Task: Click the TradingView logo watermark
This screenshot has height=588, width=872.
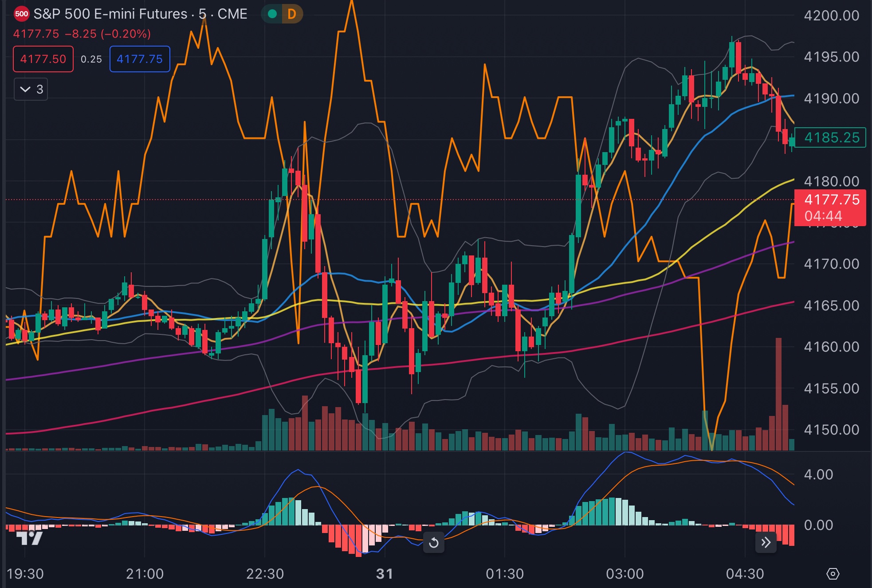Action: coord(29,538)
